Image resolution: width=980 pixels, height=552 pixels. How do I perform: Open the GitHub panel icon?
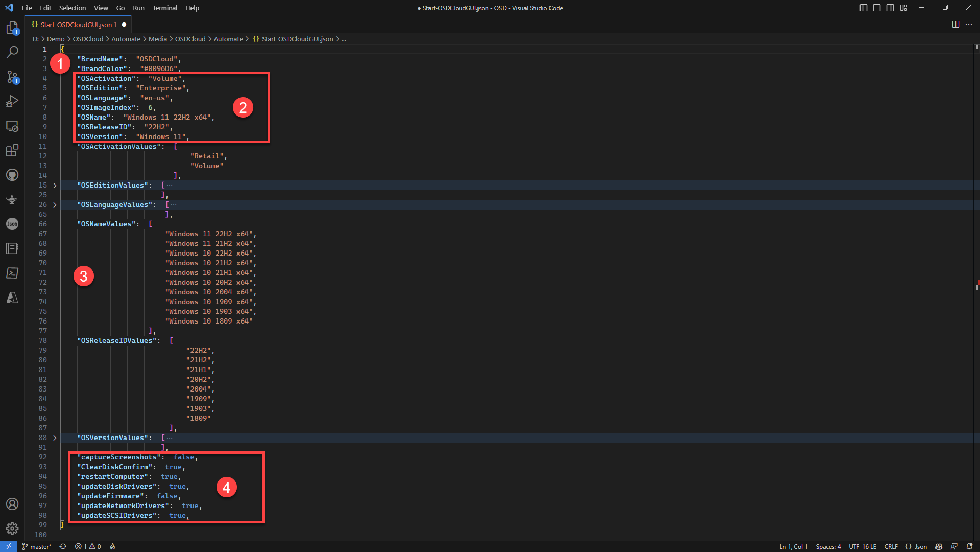coord(12,175)
